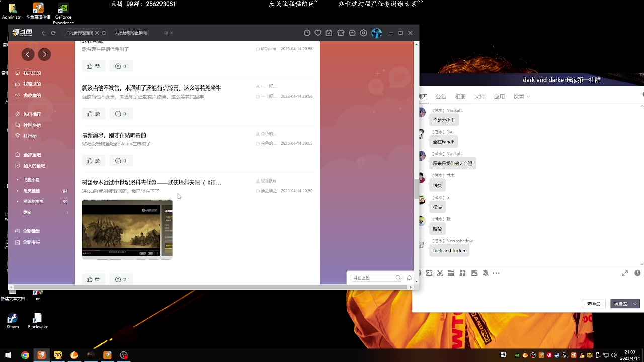Viewport: 644px width, 362px height.
Task: Click the Douyu horizontal scrollbar
Action: (x=210, y=287)
